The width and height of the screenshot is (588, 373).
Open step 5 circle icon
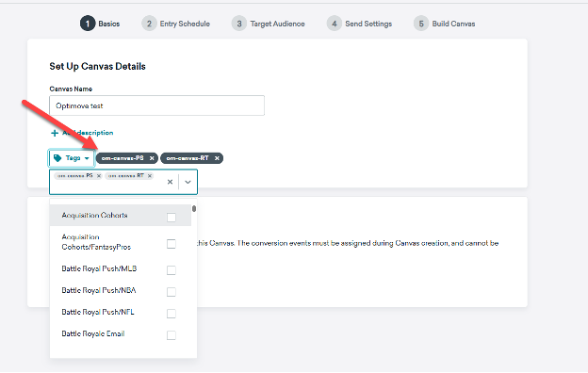click(x=421, y=24)
